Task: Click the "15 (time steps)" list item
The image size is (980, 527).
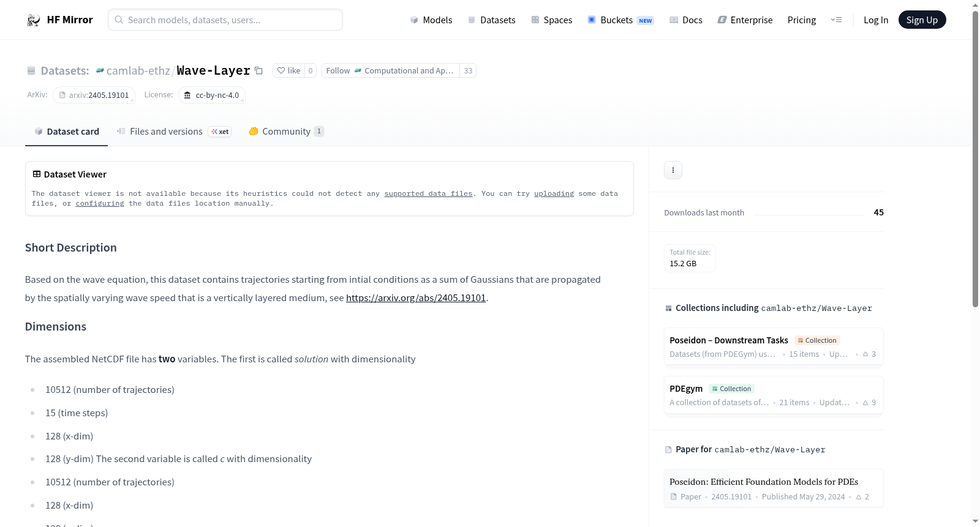Action: pos(77,413)
